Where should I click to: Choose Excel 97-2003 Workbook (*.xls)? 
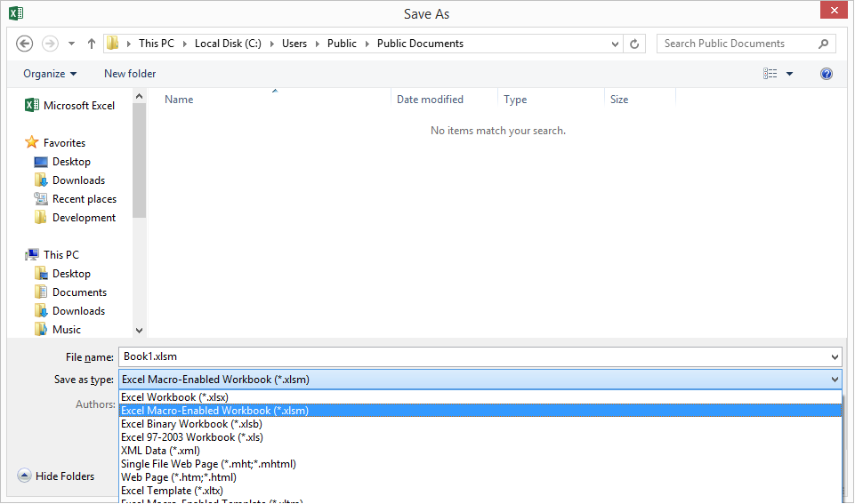click(480, 437)
